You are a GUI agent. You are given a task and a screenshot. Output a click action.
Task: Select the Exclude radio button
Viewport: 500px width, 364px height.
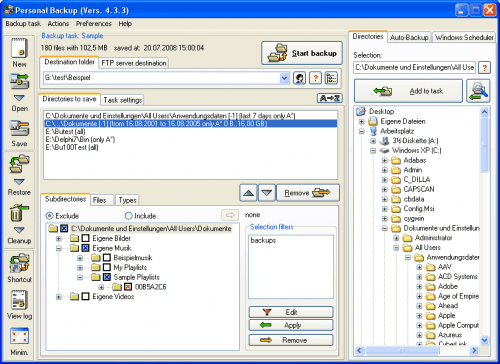[49, 216]
